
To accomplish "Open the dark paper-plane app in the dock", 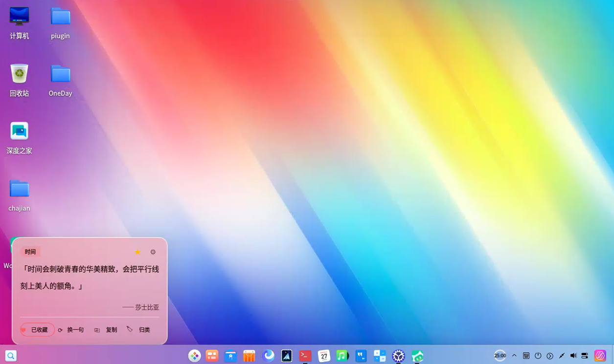I will click(x=287, y=356).
